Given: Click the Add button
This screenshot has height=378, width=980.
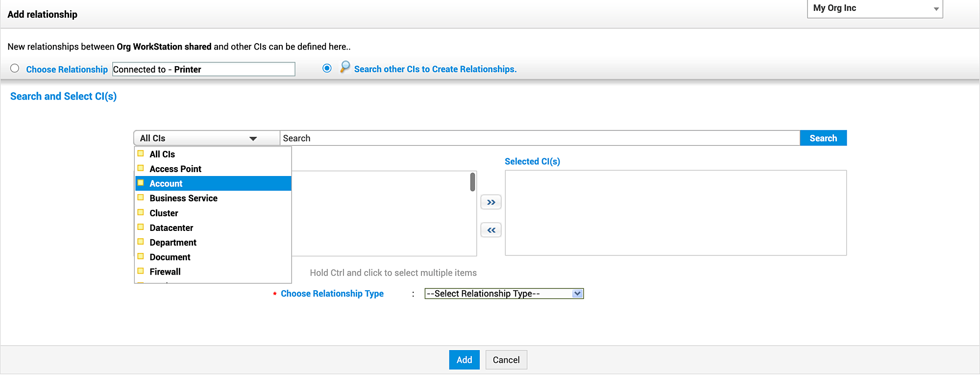Looking at the screenshot, I should coord(464,360).
